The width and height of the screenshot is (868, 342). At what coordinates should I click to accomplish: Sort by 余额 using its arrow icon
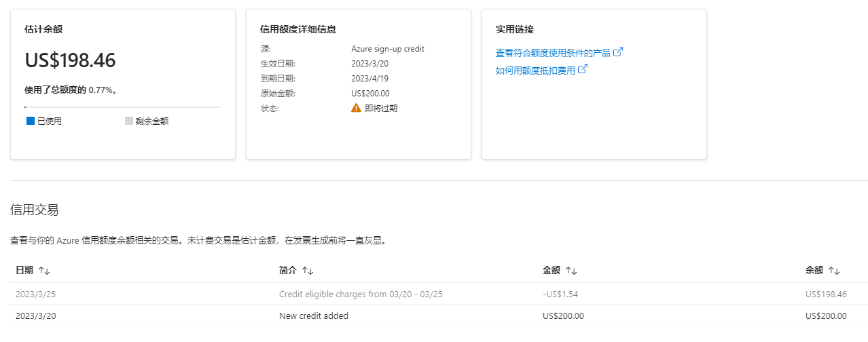tap(834, 271)
